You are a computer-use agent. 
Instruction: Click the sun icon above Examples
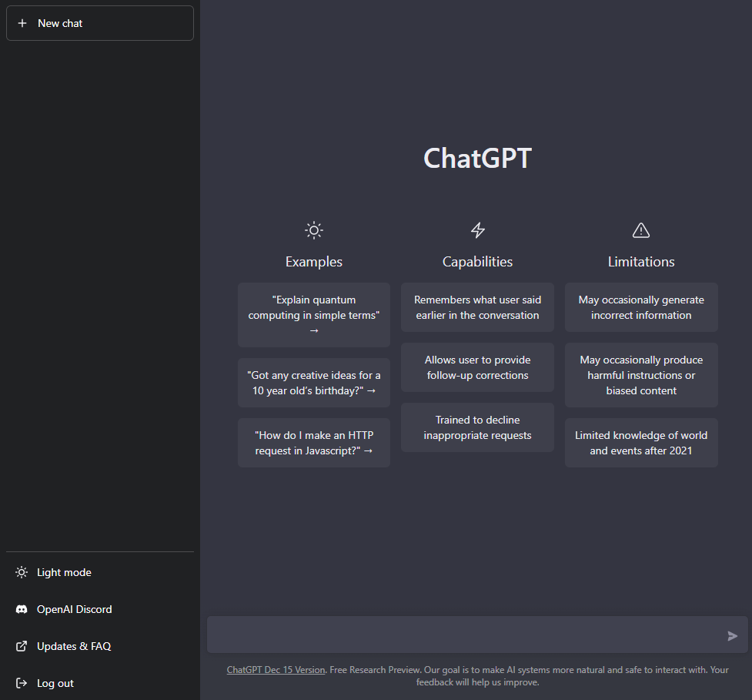313,229
